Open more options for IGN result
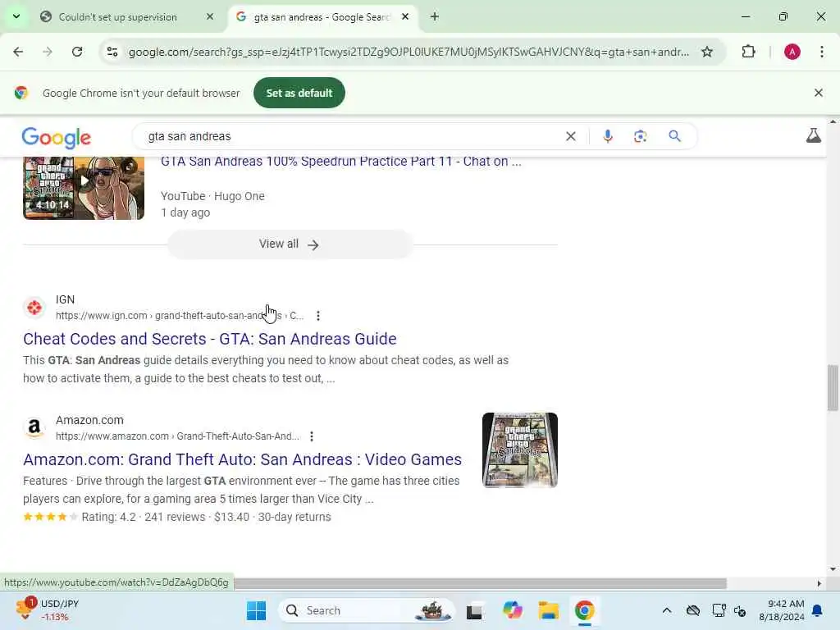This screenshot has width=840, height=630. pyautogui.click(x=318, y=316)
